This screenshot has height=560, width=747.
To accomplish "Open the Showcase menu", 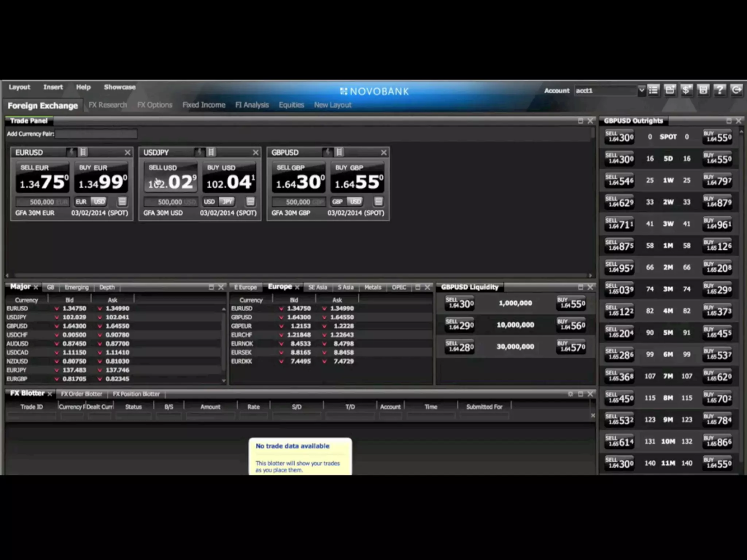I will click(x=120, y=87).
